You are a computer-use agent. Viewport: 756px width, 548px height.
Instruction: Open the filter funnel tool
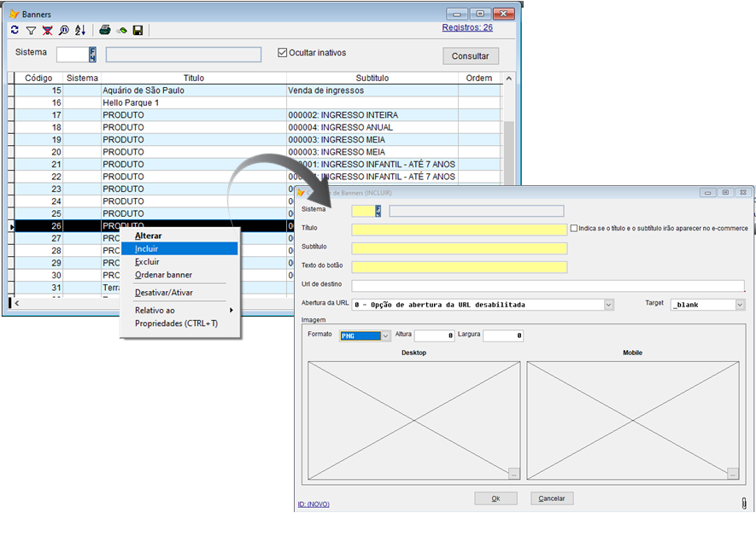click(x=31, y=30)
